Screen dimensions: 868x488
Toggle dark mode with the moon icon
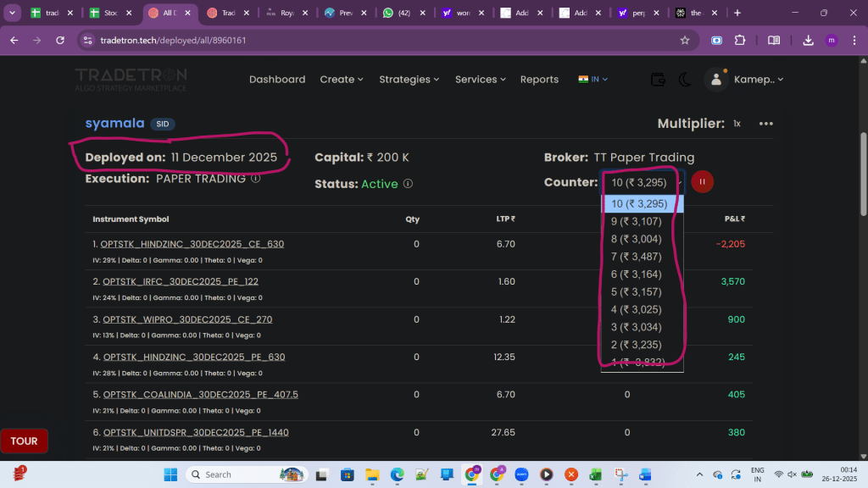pos(685,80)
